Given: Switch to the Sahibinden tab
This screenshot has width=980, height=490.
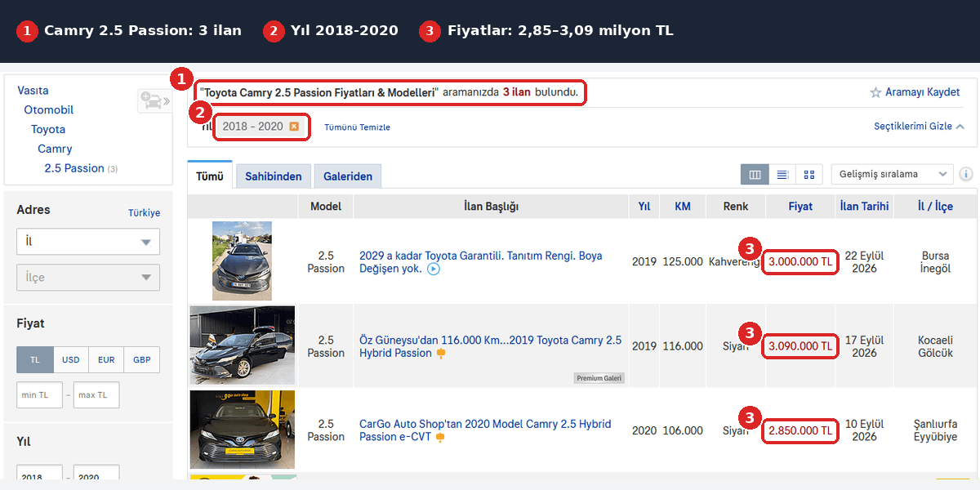Looking at the screenshot, I should [274, 176].
